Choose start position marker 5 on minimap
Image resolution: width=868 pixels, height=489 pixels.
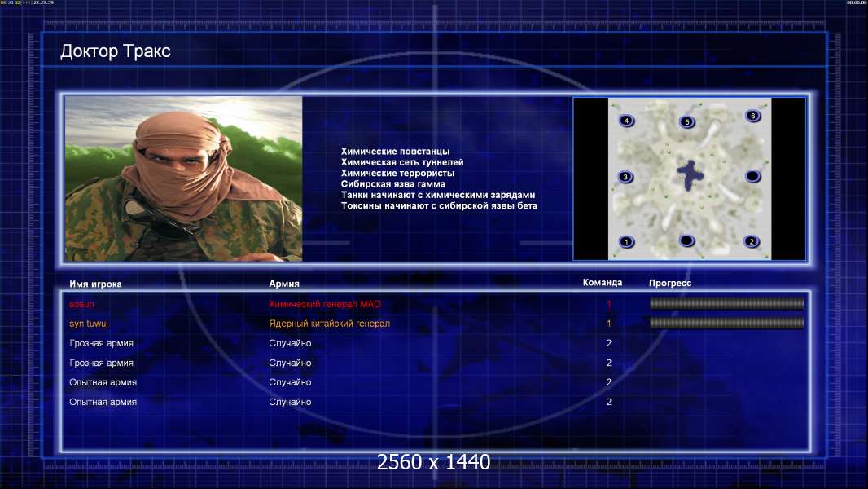coord(686,122)
